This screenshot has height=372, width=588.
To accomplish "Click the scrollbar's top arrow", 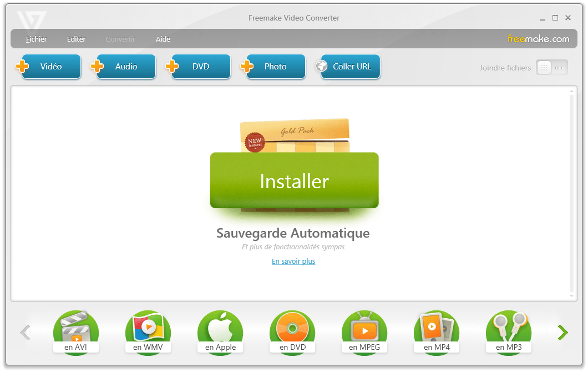I will 571,91.
